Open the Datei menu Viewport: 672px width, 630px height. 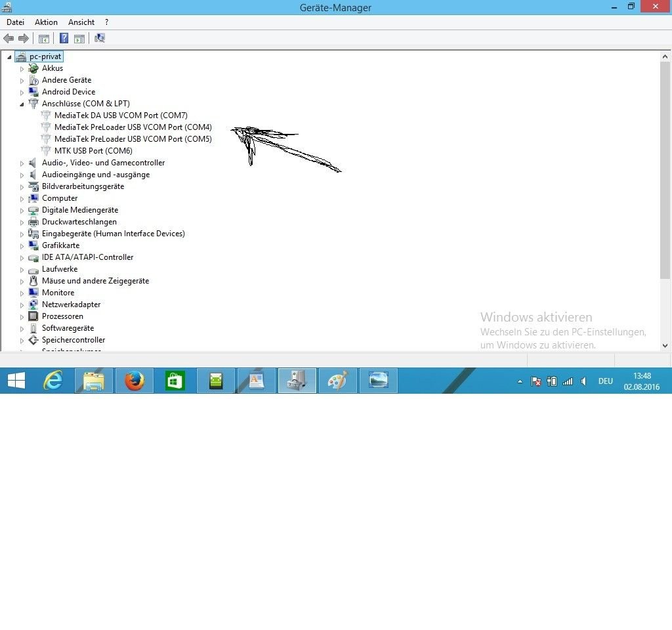tap(16, 22)
